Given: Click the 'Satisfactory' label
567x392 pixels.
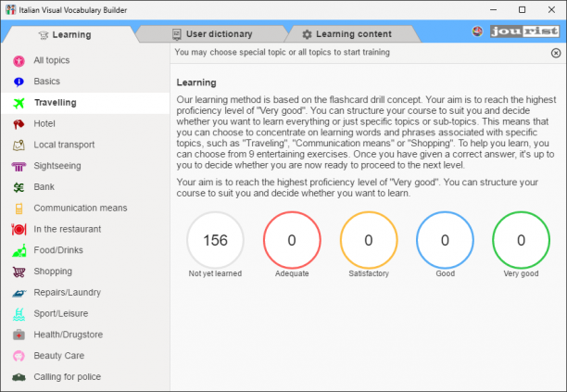Looking at the screenshot, I should [x=369, y=273].
